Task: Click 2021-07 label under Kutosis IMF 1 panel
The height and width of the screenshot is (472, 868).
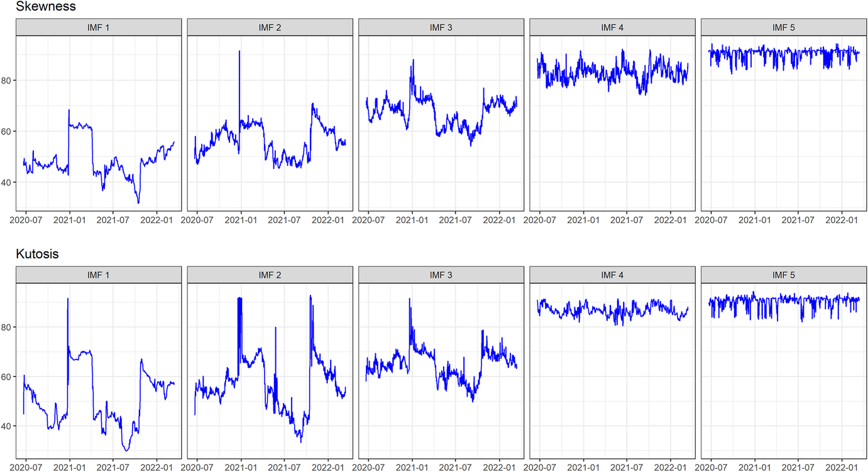Action: coord(113,468)
